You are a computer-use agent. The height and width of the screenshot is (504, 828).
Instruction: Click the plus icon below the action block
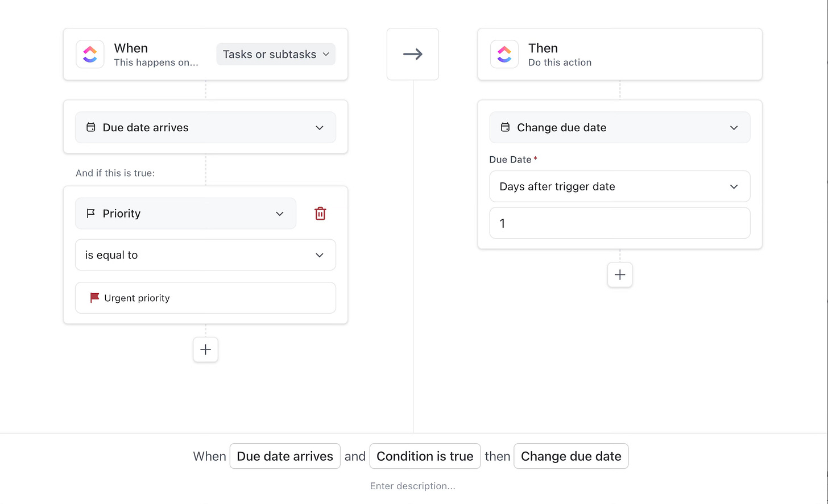620,274
